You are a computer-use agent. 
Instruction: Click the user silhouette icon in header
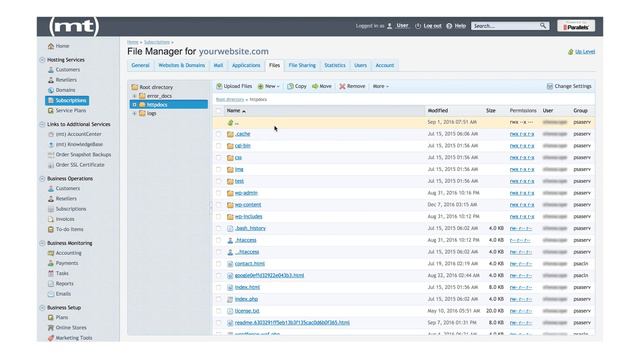pos(390,26)
